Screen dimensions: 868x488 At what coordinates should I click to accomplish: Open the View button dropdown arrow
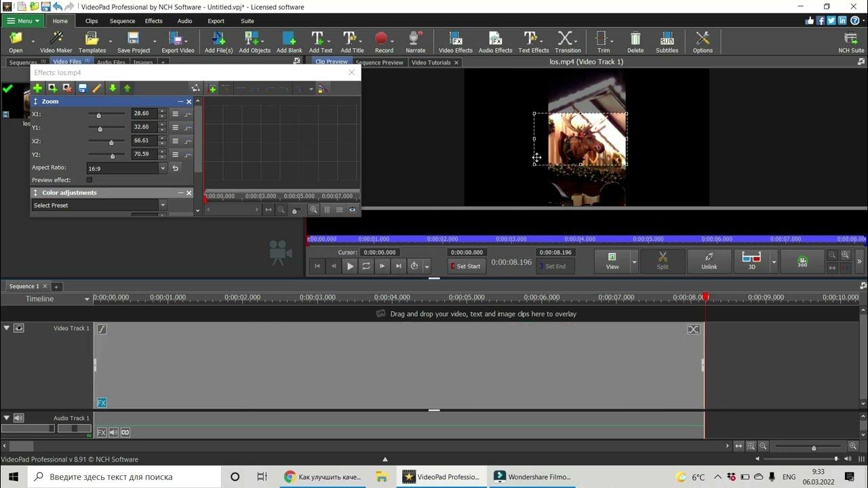point(635,262)
